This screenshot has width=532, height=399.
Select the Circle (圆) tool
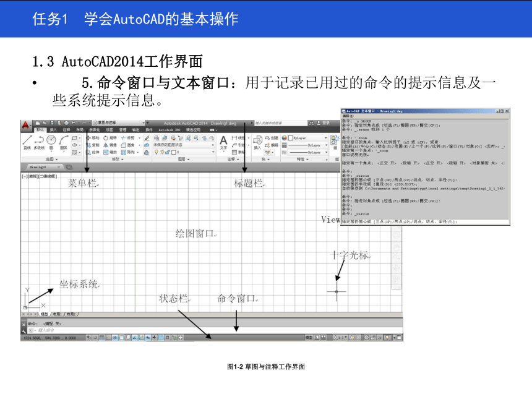pyautogui.click(x=51, y=142)
